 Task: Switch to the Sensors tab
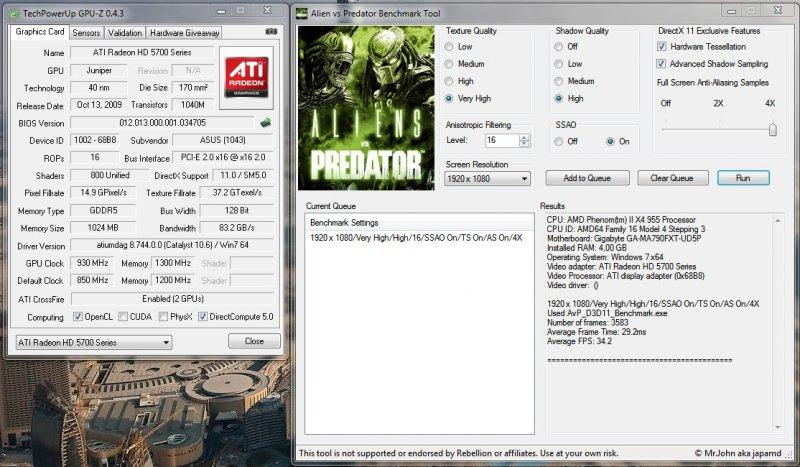pos(86,33)
